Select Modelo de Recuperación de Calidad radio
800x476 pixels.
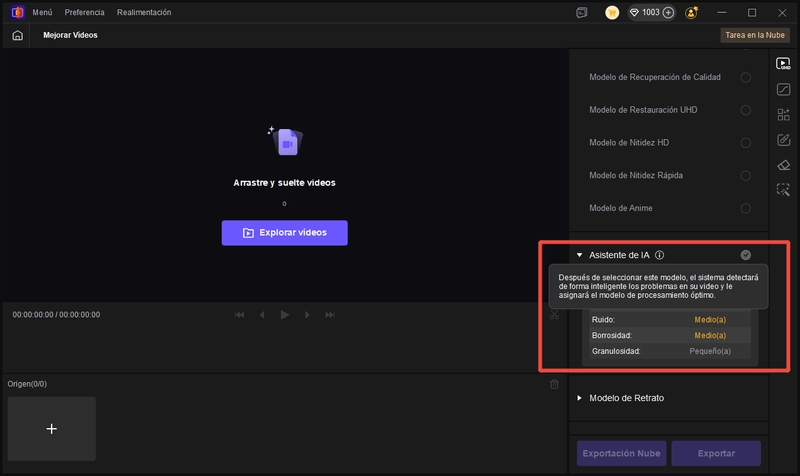(x=745, y=78)
